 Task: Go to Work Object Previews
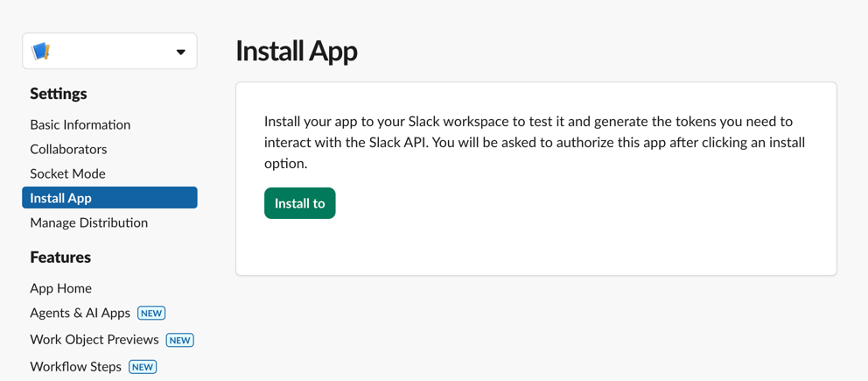(94, 340)
